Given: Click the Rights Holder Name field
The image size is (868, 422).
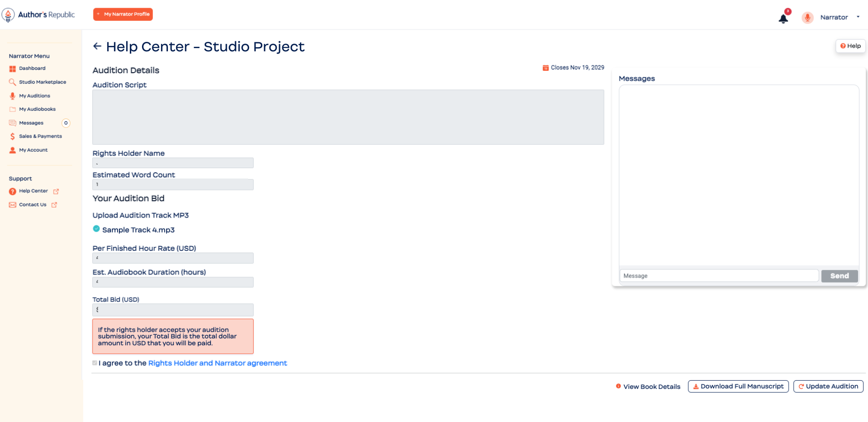Looking at the screenshot, I should click(173, 163).
